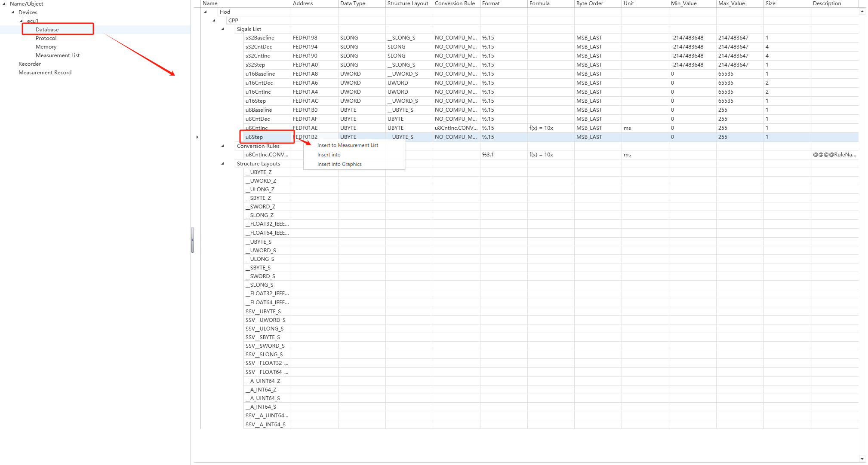
Task: Collapse the CPP node
Action: point(214,20)
